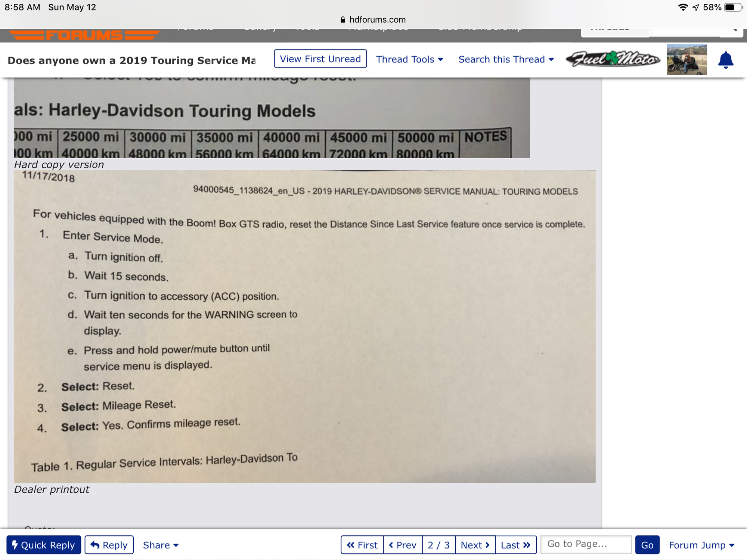Image resolution: width=747 pixels, height=560 pixels.
Task: Click the Reply arrow button
Action: (x=109, y=545)
